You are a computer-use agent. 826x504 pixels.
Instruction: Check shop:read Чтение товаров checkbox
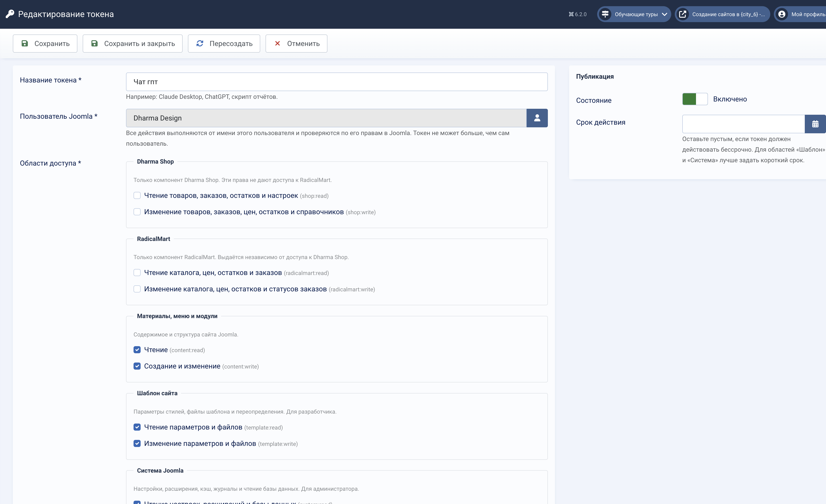click(137, 195)
